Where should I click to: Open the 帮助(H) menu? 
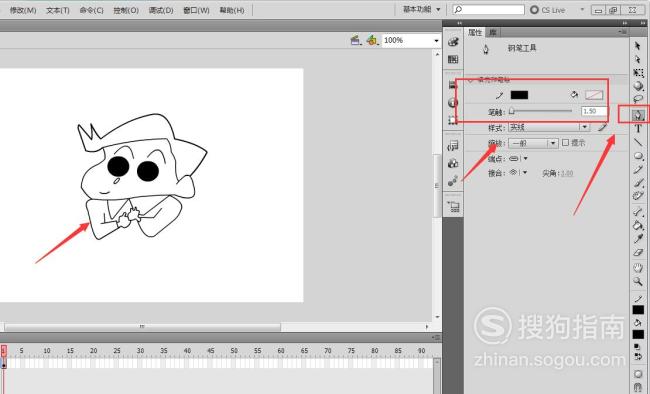(232, 10)
